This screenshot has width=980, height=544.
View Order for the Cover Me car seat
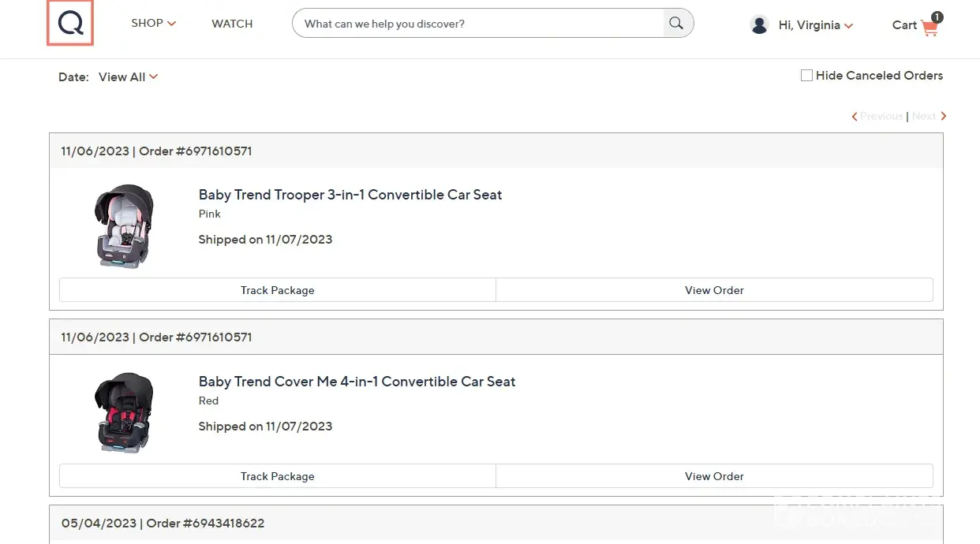pos(714,476)
